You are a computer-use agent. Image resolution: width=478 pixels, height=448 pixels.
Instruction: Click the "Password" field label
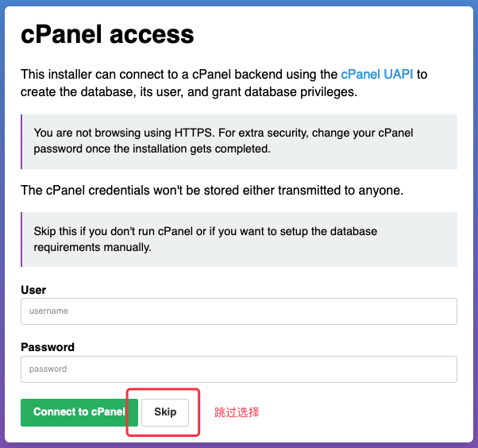click(x=48, y=347)
